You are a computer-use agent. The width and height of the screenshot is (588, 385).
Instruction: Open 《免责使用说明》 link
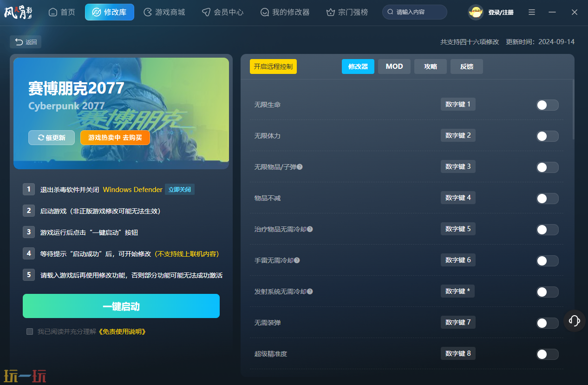[x=122, y=332]
